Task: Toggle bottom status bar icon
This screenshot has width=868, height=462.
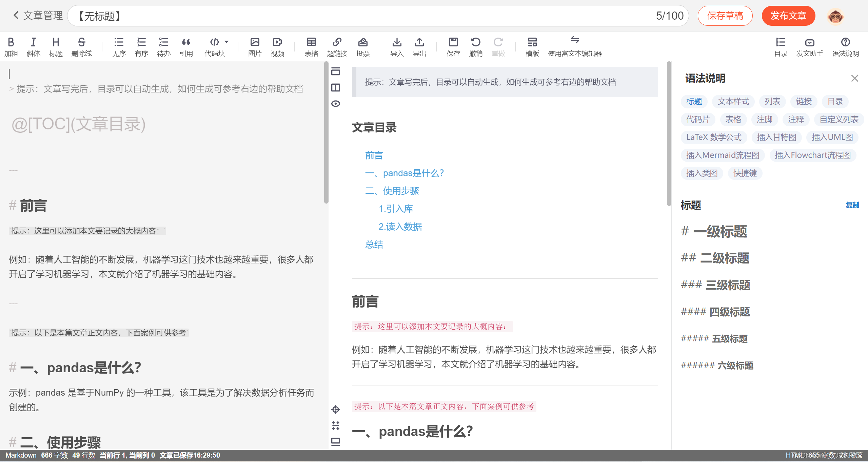Action: coord(336,442)
